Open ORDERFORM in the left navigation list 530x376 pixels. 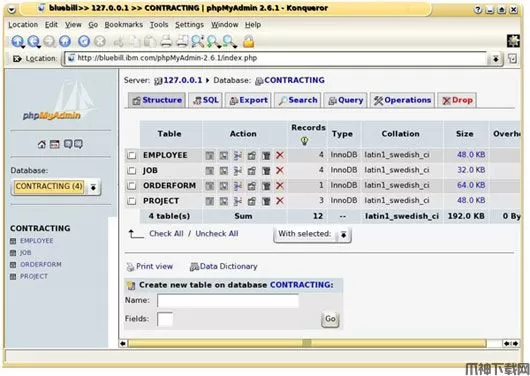(x=41, y=264)
